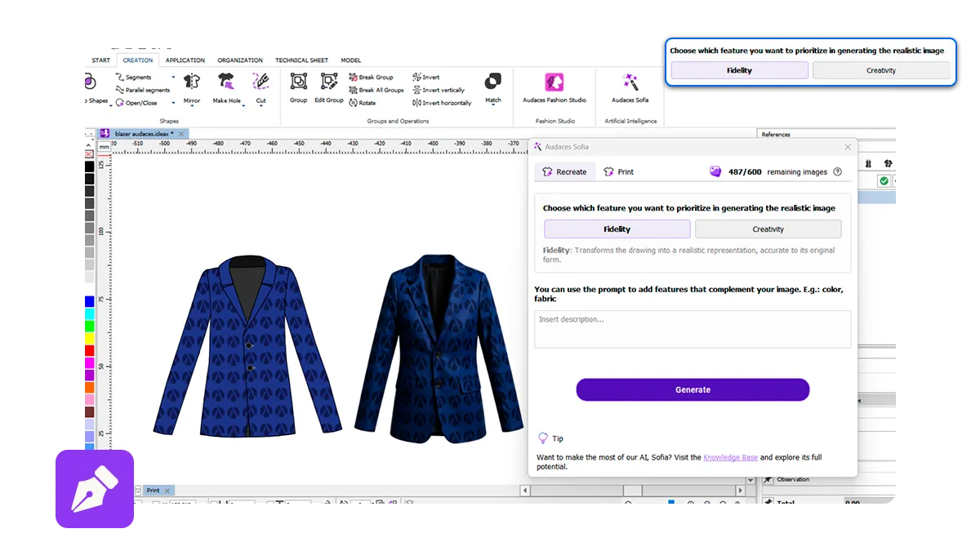Open the Knowledge Base link
980x551 pixels.
(731, 457)
